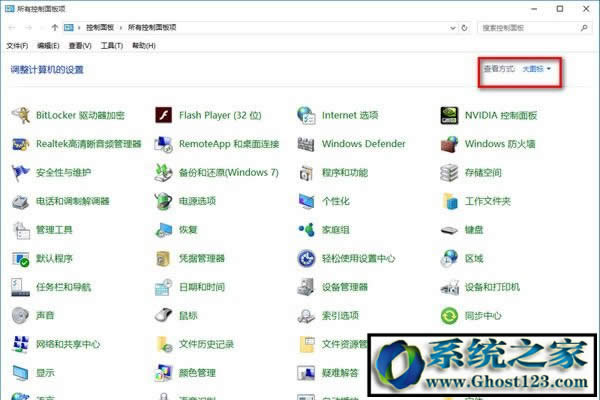Click the 电源选项 icon
600x400 pixels.
164,201
